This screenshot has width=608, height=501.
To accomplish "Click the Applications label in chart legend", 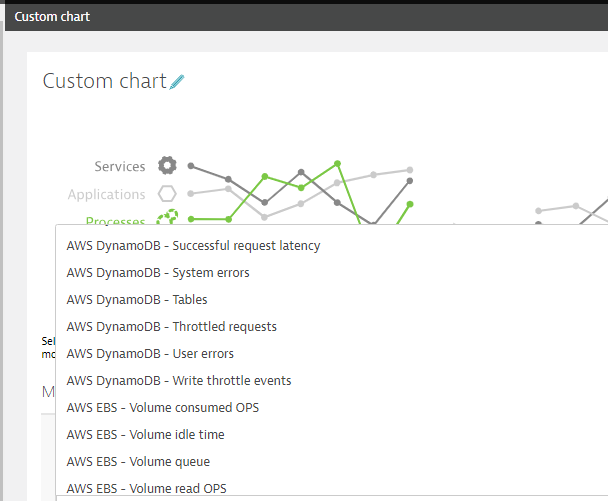I will click(106, 194).
